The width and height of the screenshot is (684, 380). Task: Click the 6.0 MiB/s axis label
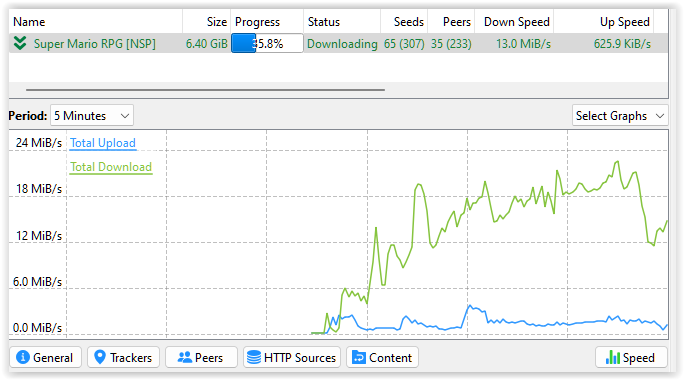[x=38, y=282]
